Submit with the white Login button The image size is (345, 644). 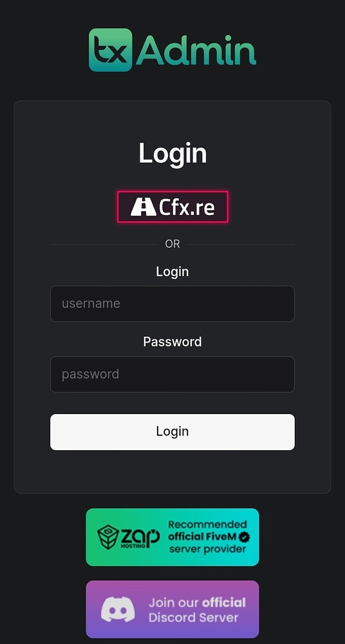tap(172, 431)
